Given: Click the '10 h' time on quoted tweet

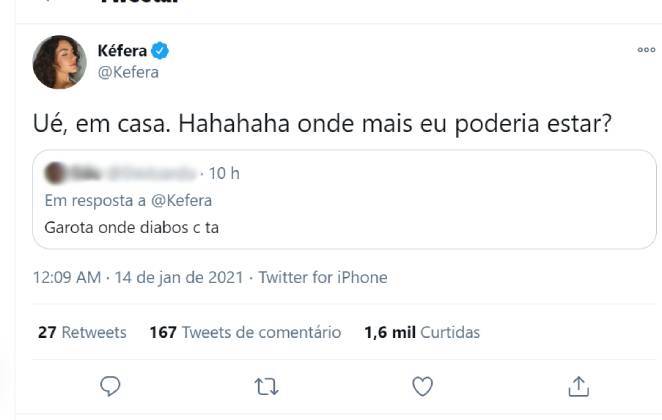Looking at the screenshot, I should tap(224, 173).
